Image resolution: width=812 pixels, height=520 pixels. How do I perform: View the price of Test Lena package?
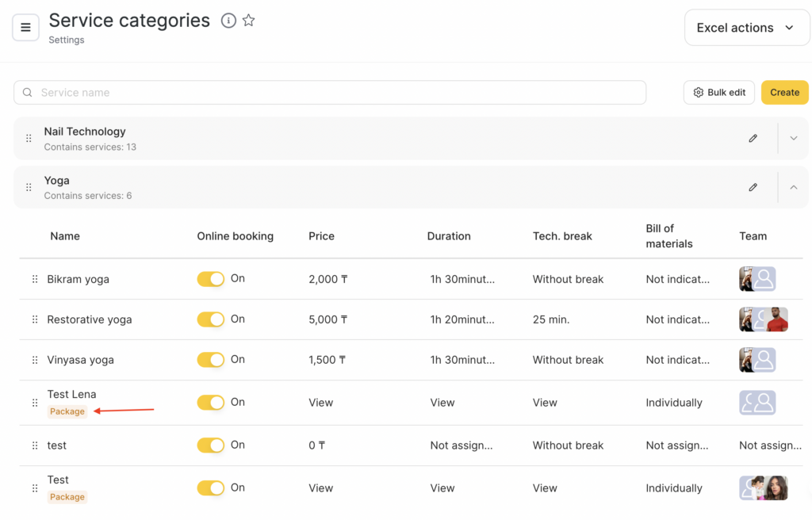321,403
